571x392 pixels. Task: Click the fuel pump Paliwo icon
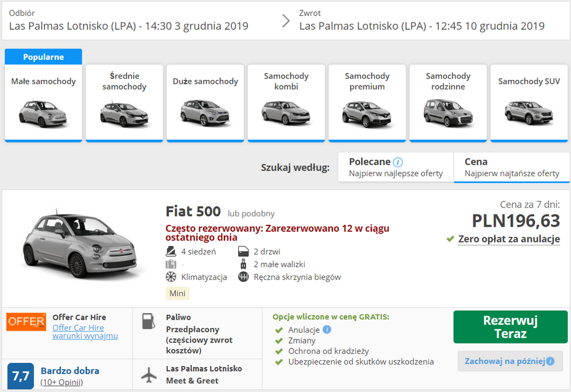(x=148, y=321)
